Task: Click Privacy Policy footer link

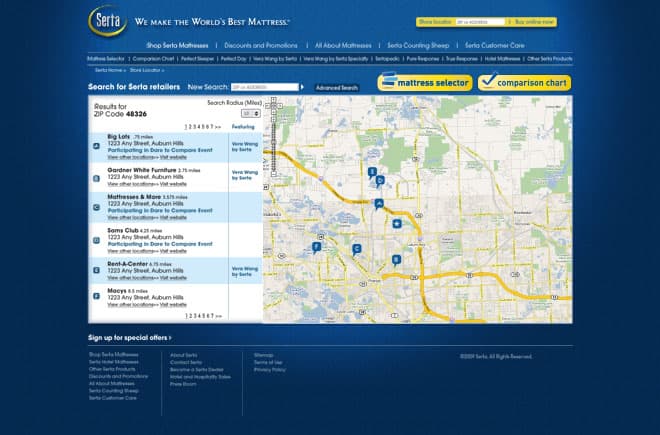Action: point(269,370)
